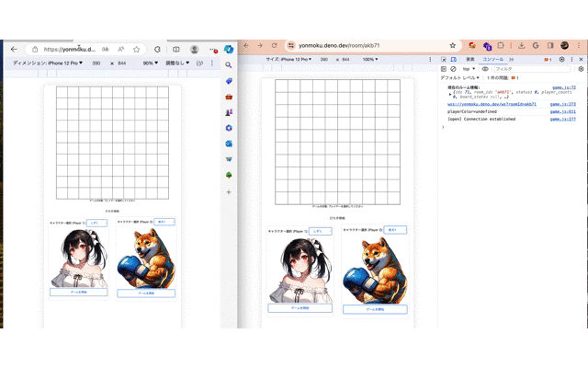The image size is (588, 368).
Task: Select the DevTools inspect element tool
Action: click(x=444, y=59)
